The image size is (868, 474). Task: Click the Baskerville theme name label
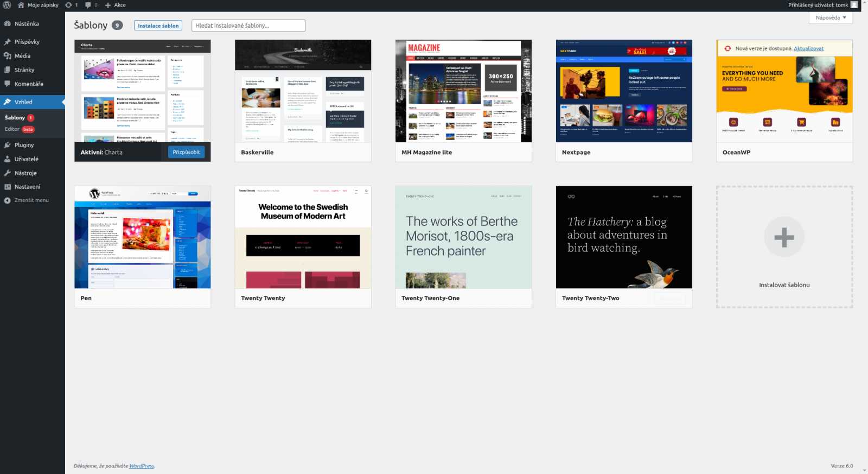click(257, 153)
